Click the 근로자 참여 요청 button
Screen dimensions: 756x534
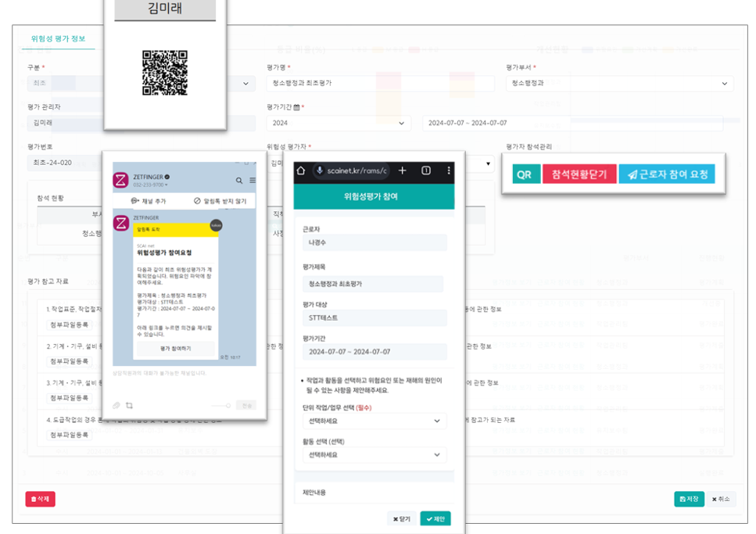point(667,174)
